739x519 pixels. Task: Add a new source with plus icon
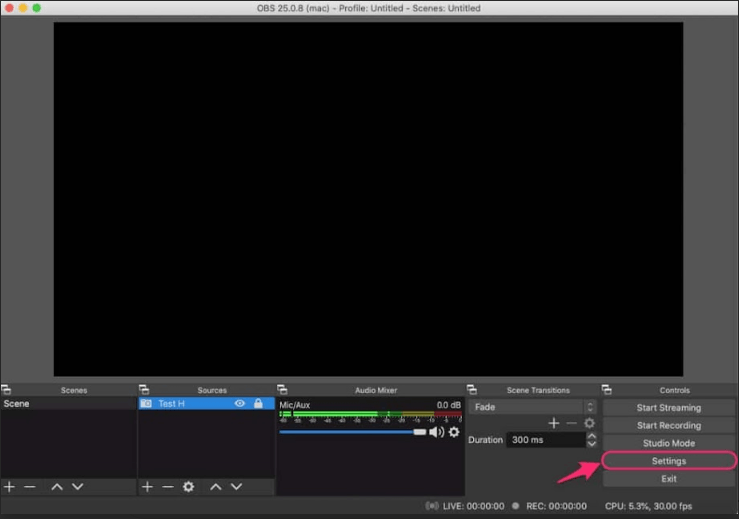(x=147, y=486)
